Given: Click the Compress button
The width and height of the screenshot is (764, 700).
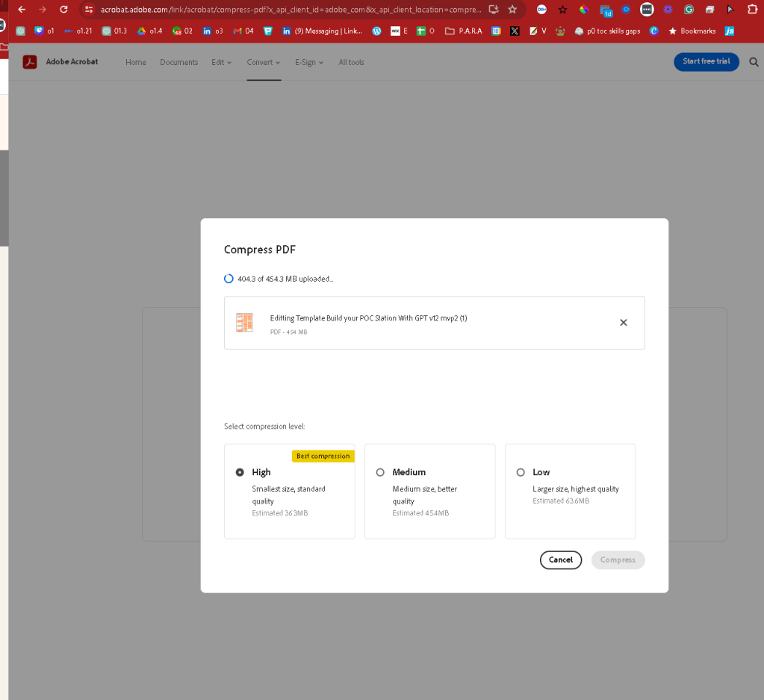Looking at the screenshot, I should (x=618, y=560).
